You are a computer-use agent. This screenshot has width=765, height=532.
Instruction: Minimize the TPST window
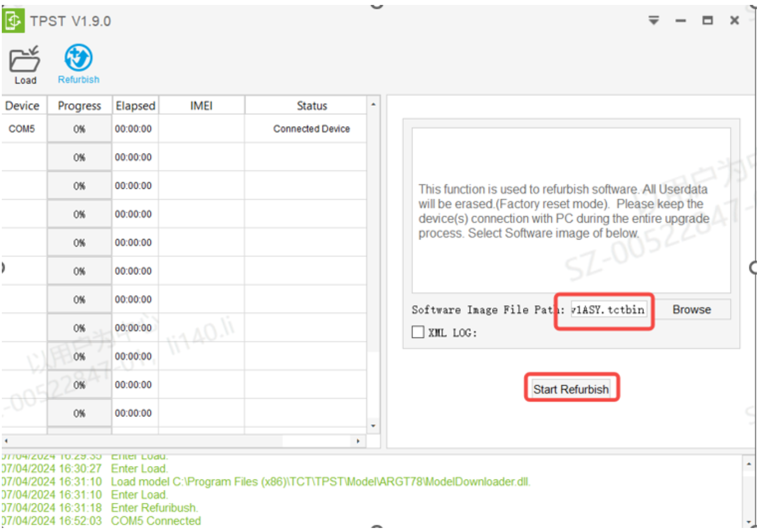[x=680, y=21]
